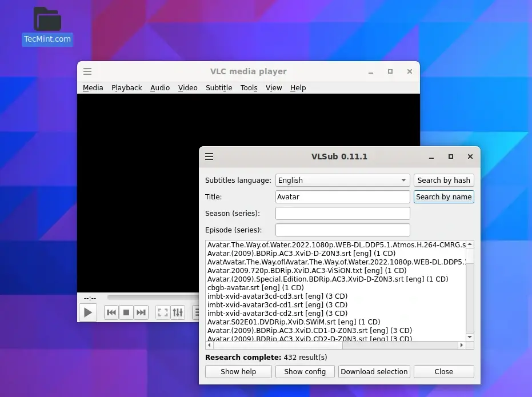Select Avatar.2009.720p.BDRip.XviD.AC3-ViSiON.txt result
This screenshot has height=397, width=532.
point(336,271)
